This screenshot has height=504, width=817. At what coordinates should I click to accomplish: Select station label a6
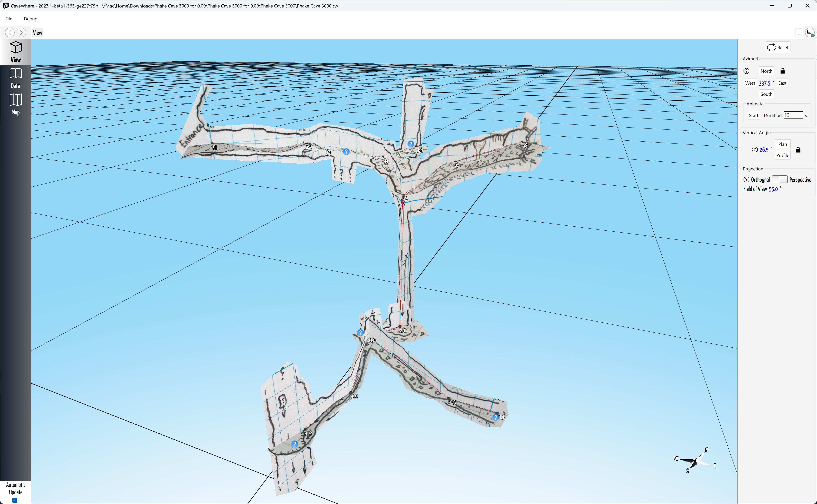click(405, 199)
